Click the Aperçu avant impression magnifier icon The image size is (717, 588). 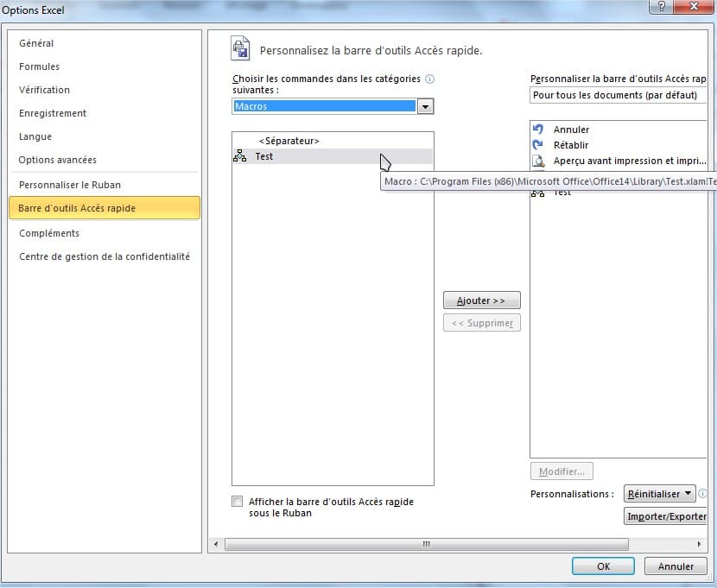pyautogui.click(x=538, y=161)
